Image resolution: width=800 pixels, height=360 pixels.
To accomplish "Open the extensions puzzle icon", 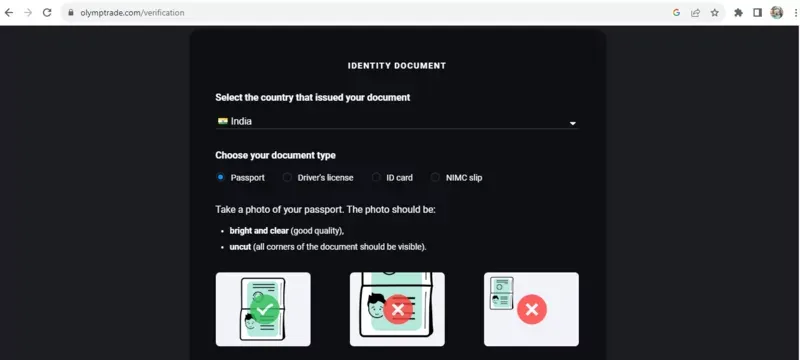I will [x=738, y=13].
